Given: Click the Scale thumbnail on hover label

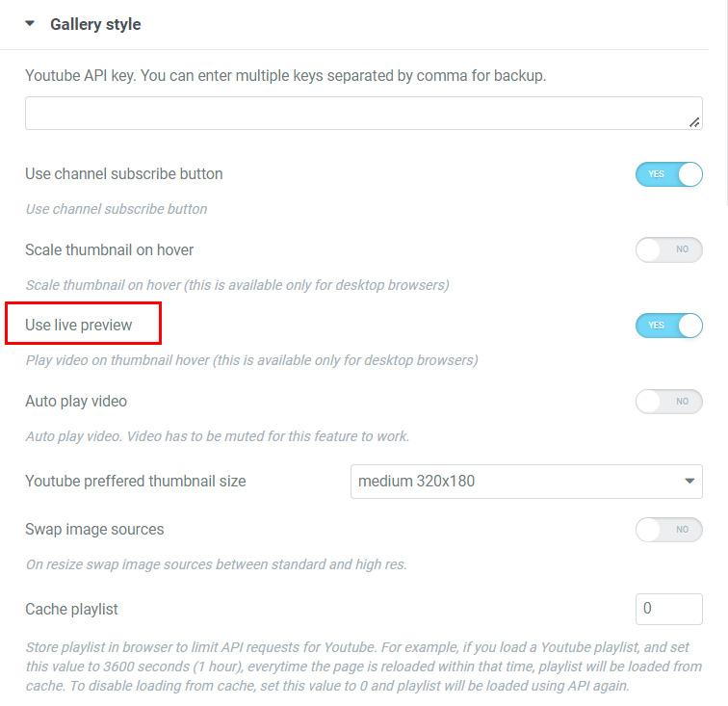Looking at the screenshot, I should [x=110, y=249].
